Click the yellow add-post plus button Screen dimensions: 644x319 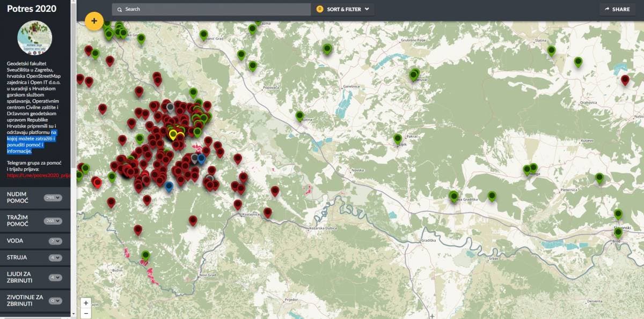(94, 21)
